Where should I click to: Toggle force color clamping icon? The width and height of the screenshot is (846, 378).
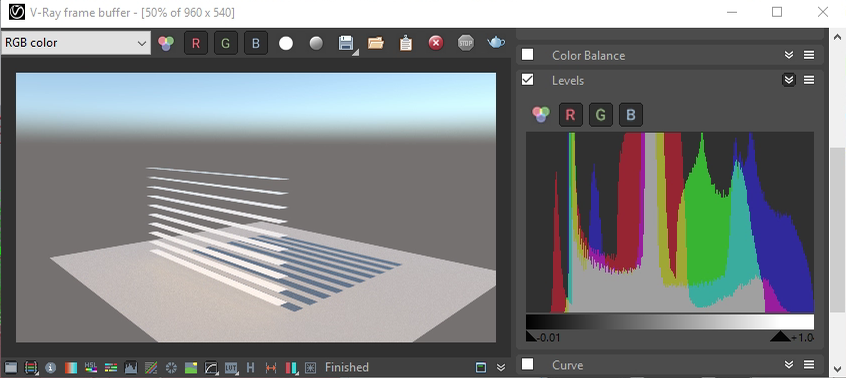point(31,368)
